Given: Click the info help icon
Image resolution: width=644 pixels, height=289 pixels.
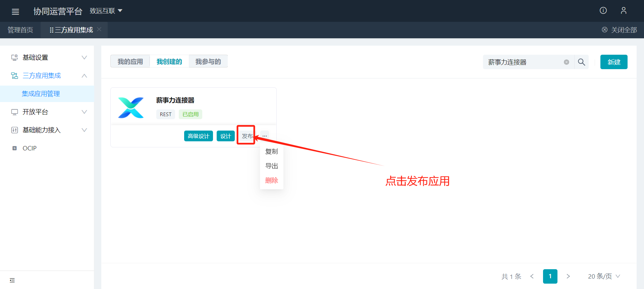Looking at the screenshot, I should tap(603, 11).
